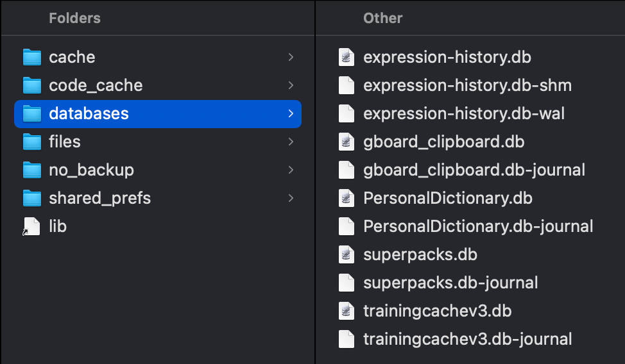
Task: Expand the code_cache folder chevron
Action: pyautogui.click(x=291, y=85)
